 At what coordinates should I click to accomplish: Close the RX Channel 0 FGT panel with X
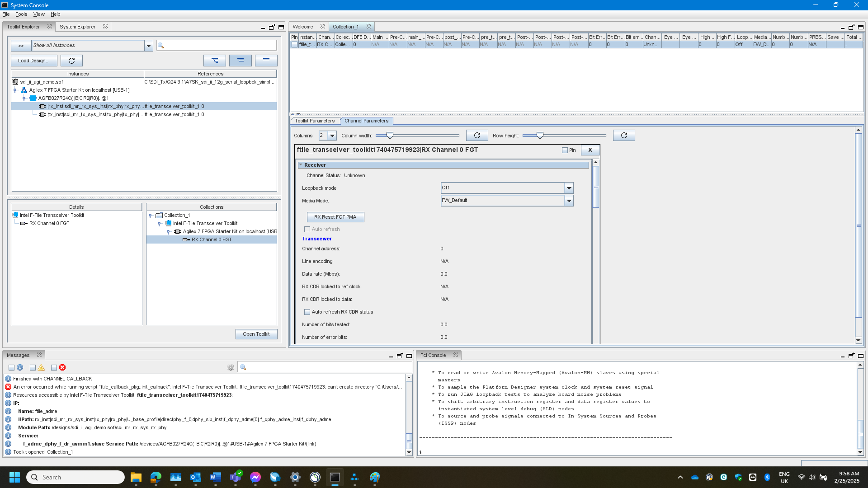pos(590,150)
